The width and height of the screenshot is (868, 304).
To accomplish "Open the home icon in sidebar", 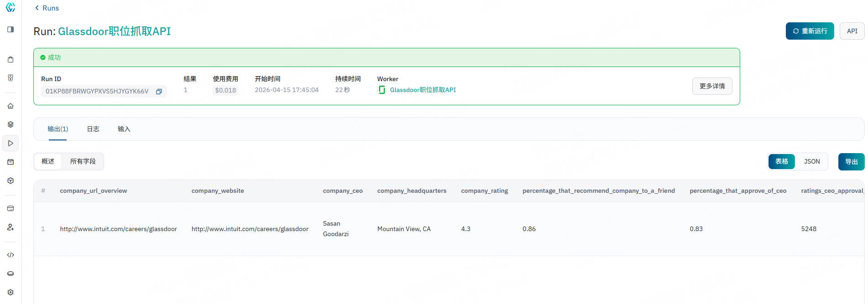I will [x=10, y=106].
